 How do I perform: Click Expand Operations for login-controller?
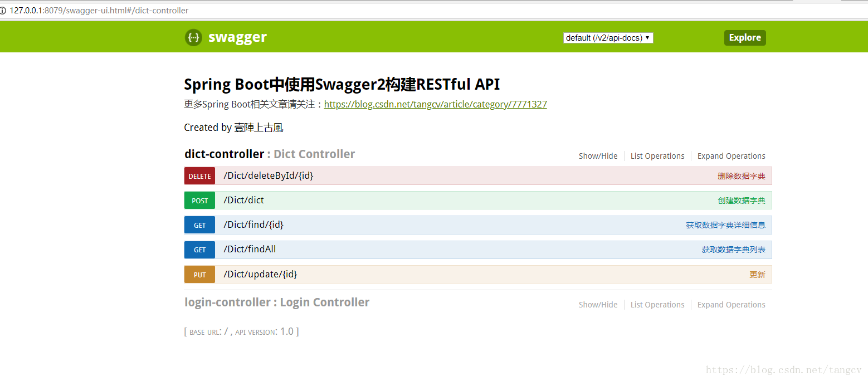[x=732, y=305]
